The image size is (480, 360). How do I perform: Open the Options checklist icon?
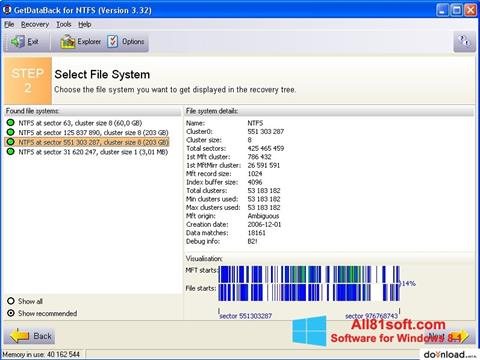pos(113,42)
